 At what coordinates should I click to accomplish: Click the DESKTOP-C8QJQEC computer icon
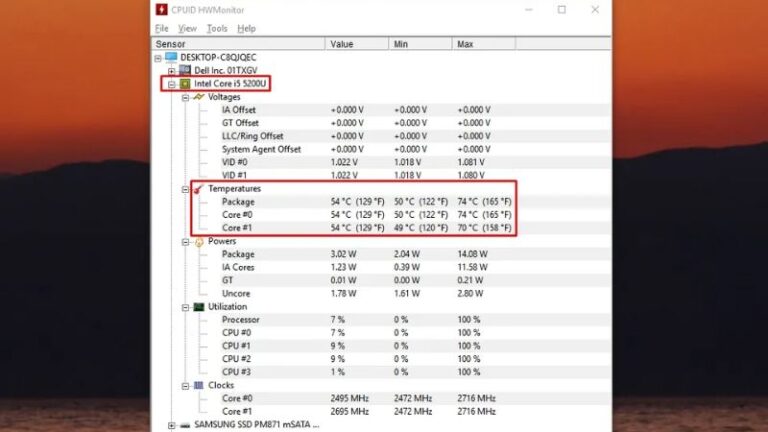[171, 57]
